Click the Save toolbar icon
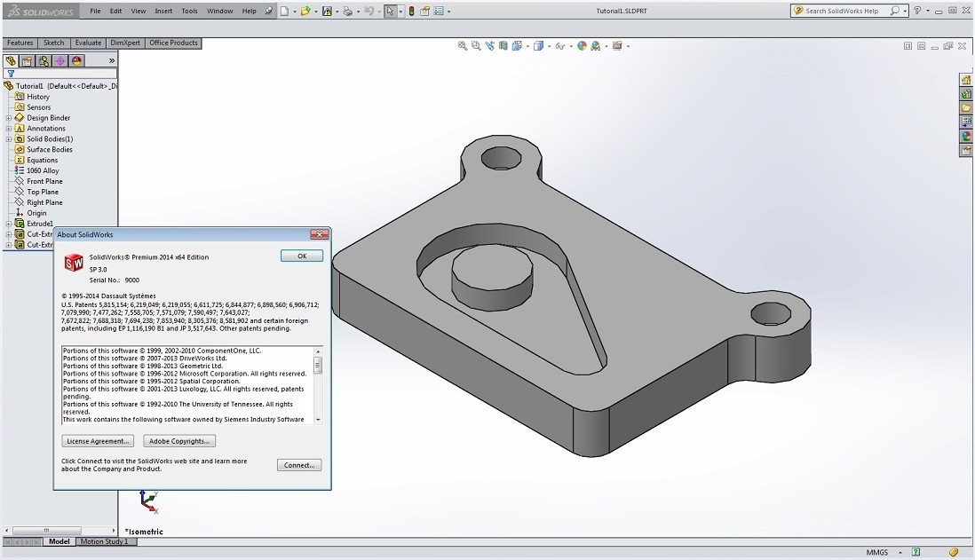The image size is (975, 560). click(x=327, y=12)
